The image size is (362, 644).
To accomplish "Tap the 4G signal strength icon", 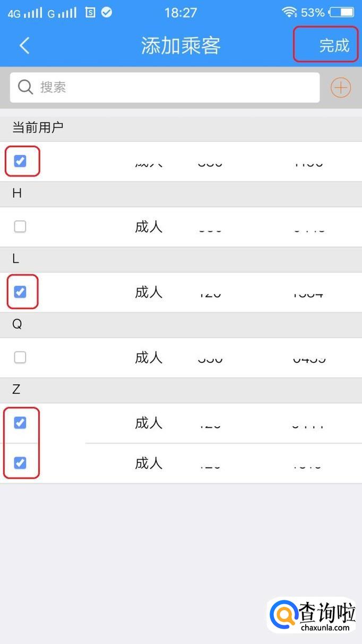I will click(24, 13).
